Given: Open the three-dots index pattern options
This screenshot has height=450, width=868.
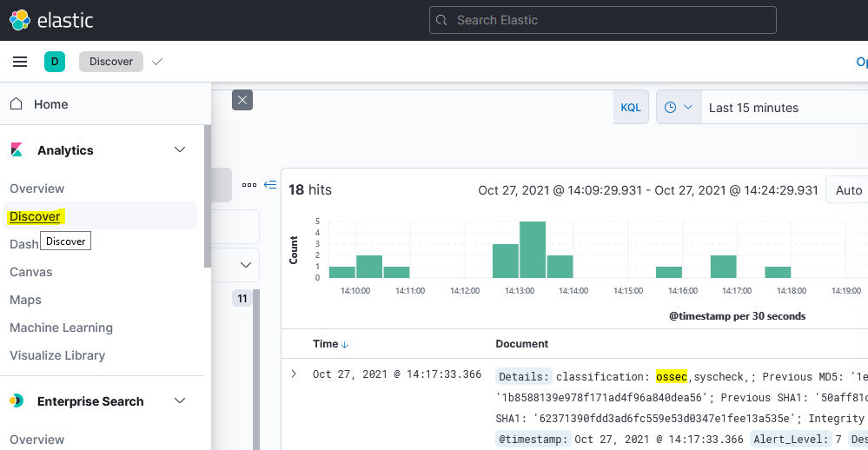Looking at the screenshot, I should [x=249, y=185].
